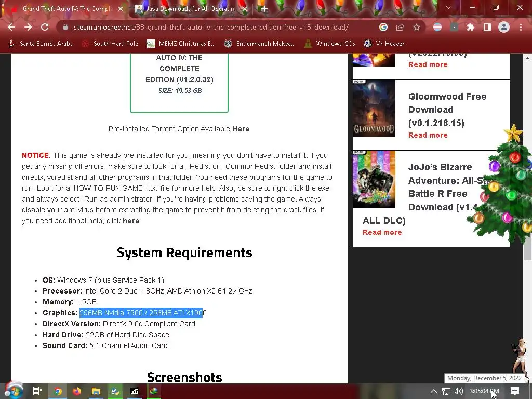Close the Grand Theft Auto IV tab
The height and width of the screenshot is (399, 532).
coord(121,9)
